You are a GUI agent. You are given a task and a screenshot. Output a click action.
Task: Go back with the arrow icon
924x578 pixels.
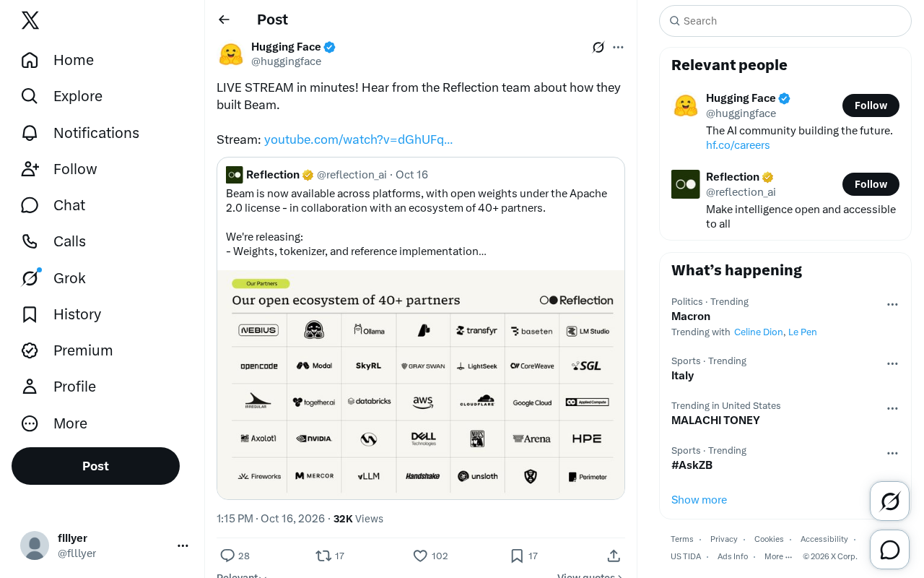point(225,20)
